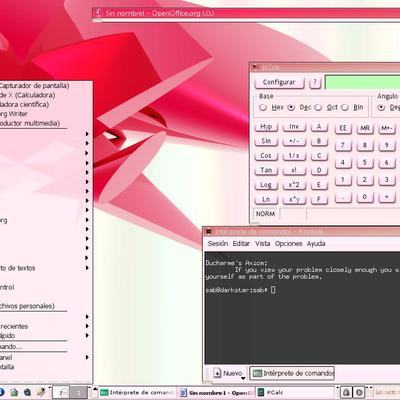This screenshot has height=400, width=400.
Task: Open the home folder icon in the panel
Action: pos(14,392)
